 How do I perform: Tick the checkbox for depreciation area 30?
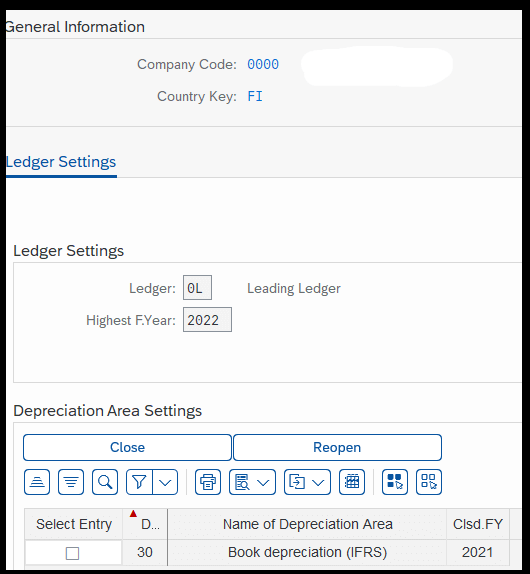pos(72,553)
